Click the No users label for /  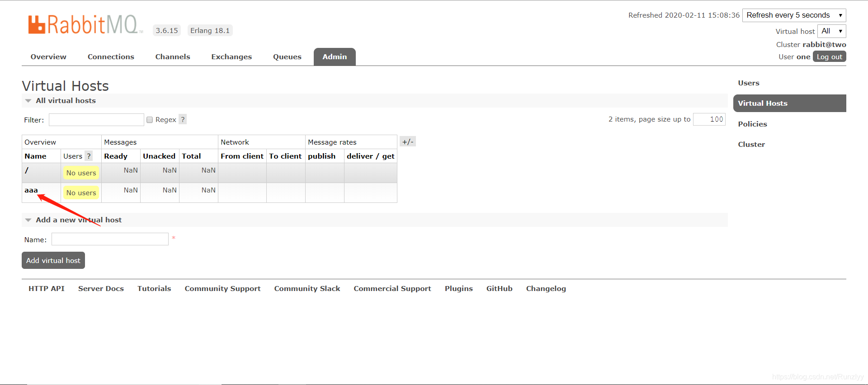click(x=81, y=173)
